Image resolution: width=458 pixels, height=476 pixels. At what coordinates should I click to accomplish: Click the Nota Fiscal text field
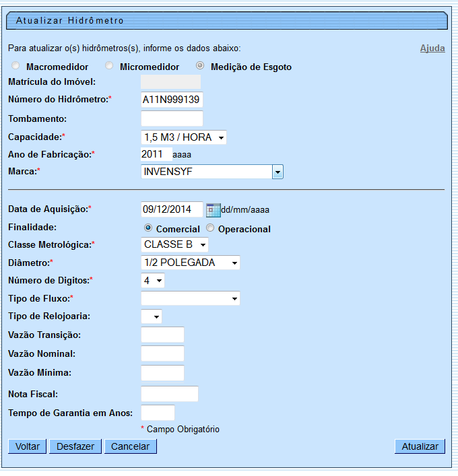(170, 394)
